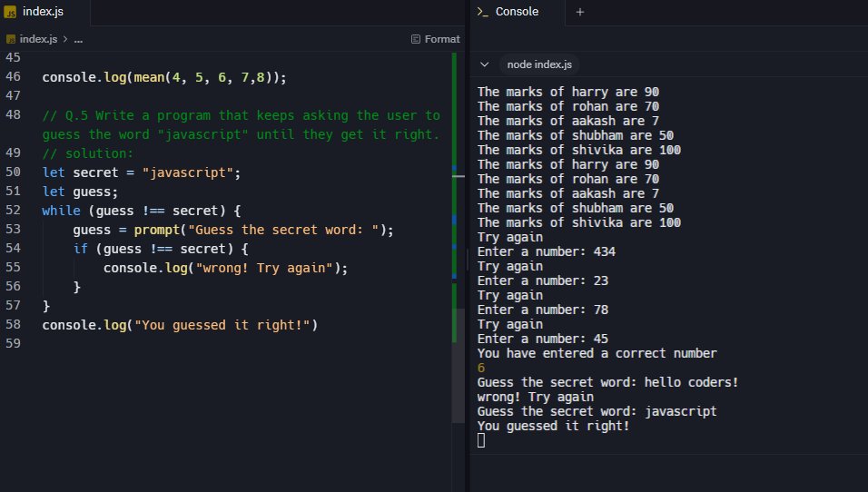Click 'You have entered a correct number' output
This screenshot has height=492, width=868.
pyautogui.click(x=597, y=354)
